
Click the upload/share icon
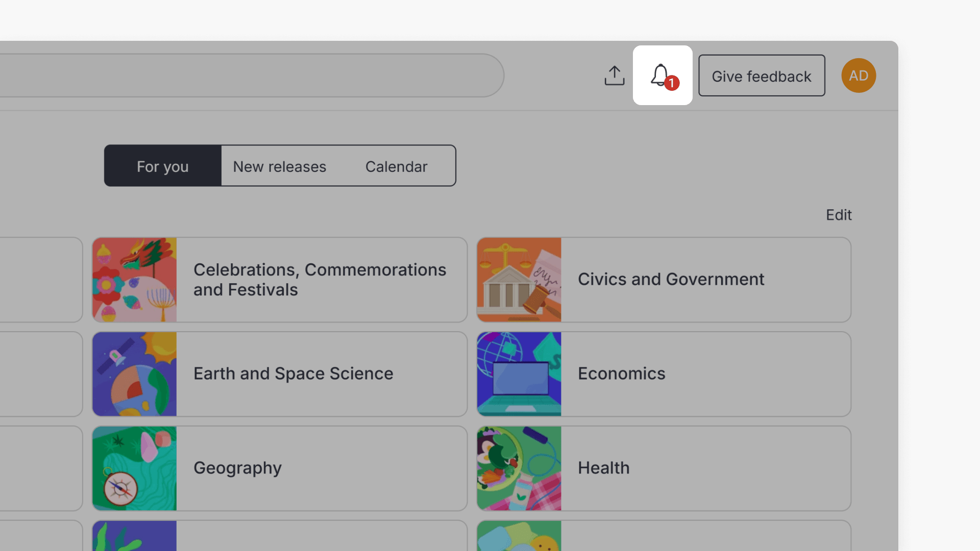pyautogui.click(x=614, y=76)
